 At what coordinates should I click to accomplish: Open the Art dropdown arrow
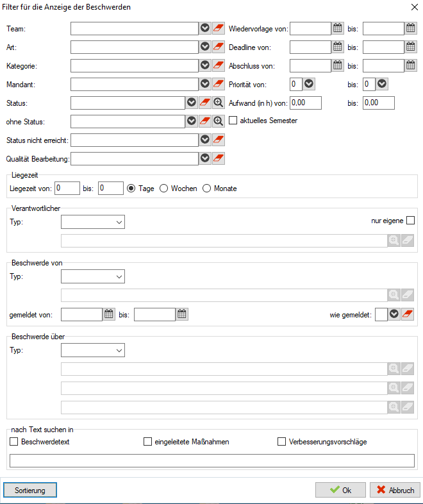205,47
